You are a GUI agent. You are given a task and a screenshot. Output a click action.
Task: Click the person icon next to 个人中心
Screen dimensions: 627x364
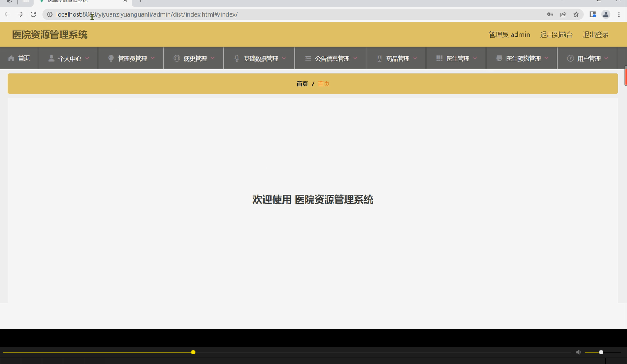click(51, 58)
